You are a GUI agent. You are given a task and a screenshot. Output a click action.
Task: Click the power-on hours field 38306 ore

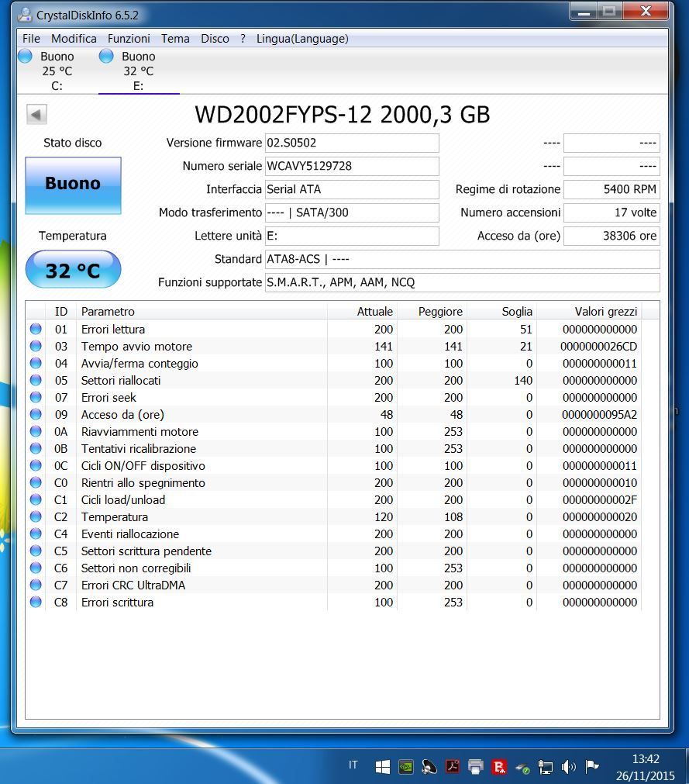pyautogui.click(x=611, y=236)
